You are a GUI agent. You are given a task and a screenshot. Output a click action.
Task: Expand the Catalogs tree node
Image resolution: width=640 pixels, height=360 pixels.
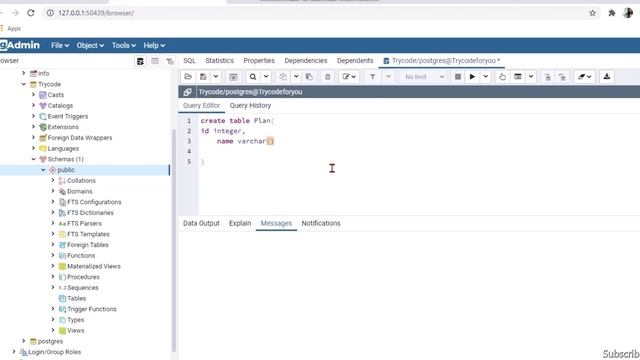(x=33, y=105)
